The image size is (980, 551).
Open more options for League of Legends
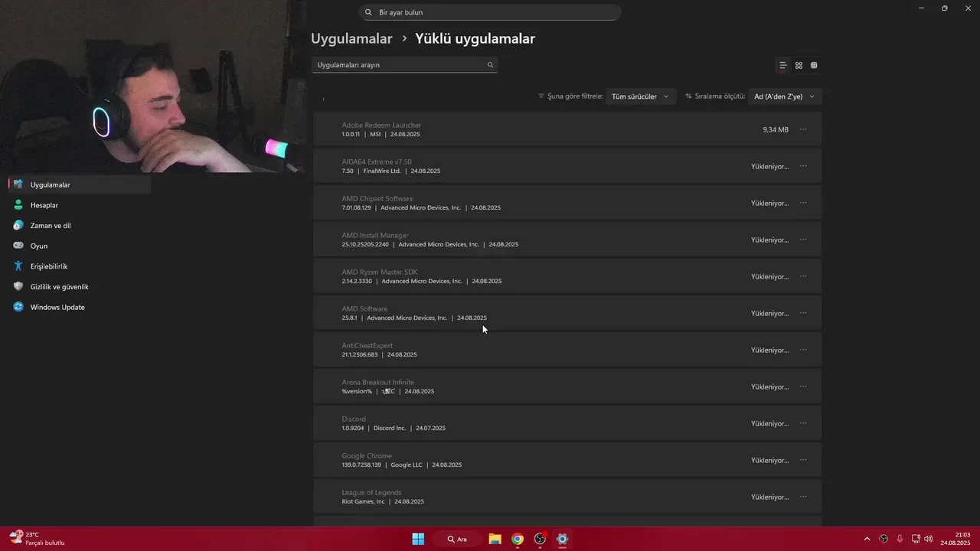coord(803,497)
